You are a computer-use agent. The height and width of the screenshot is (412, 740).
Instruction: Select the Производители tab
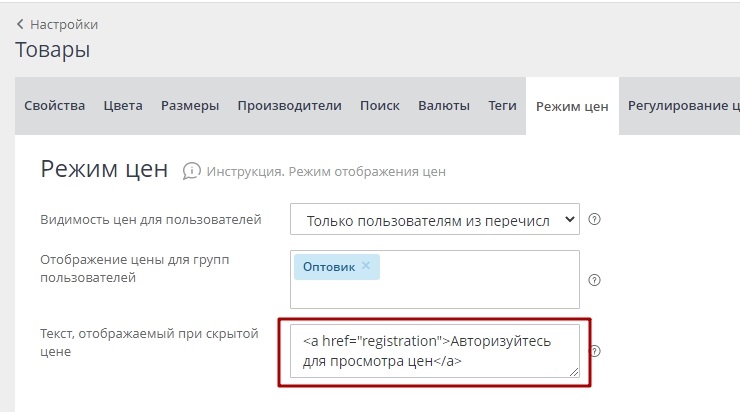(290, 106)
